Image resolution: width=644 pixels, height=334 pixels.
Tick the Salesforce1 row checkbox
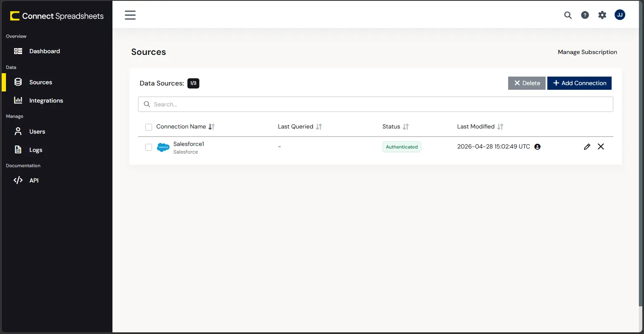coord(149,147)
